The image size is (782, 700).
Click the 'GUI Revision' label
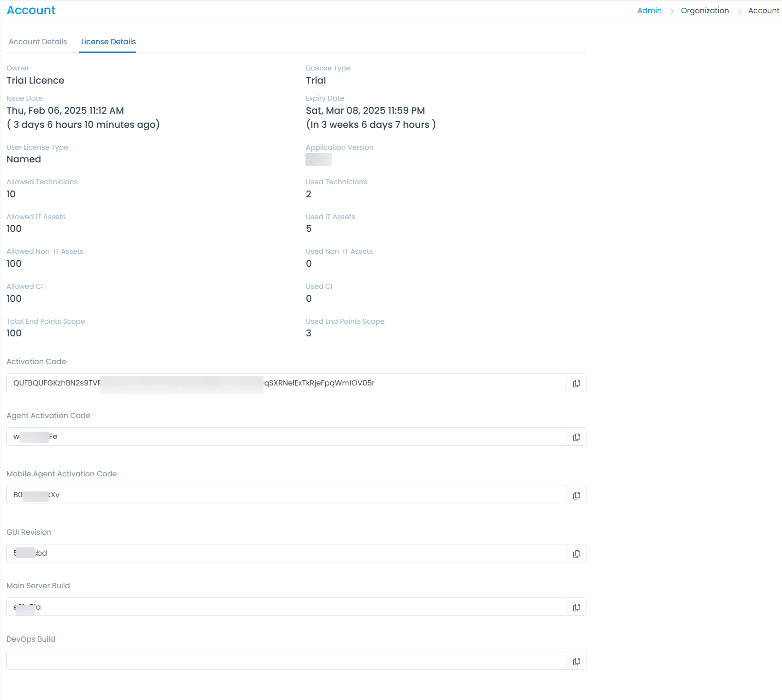click(x=29, y=532)
